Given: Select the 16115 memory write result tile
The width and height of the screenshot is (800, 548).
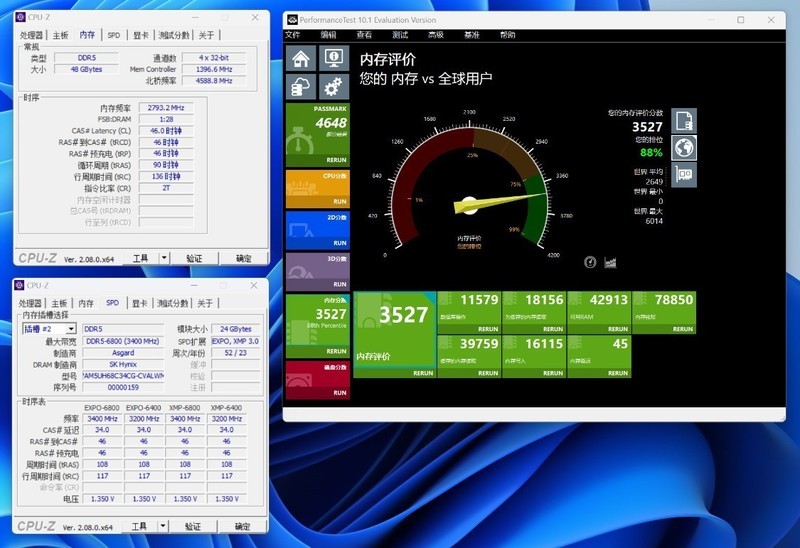Looking at the screenshot, I should tap(534, 356).
